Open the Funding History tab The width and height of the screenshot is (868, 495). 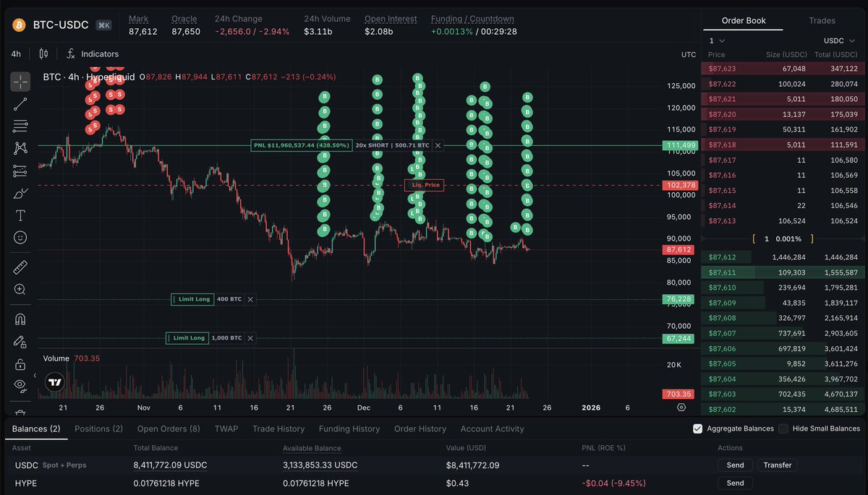[349, 429]
